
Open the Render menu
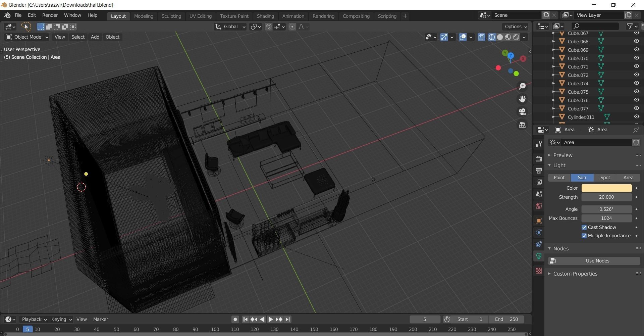point(50,15)
